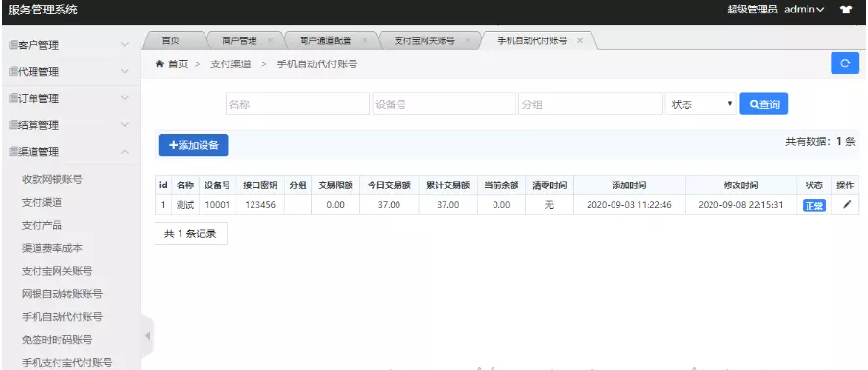
Task: Click 支付渠道 in the breadcrumb
Action: (230, 63)
